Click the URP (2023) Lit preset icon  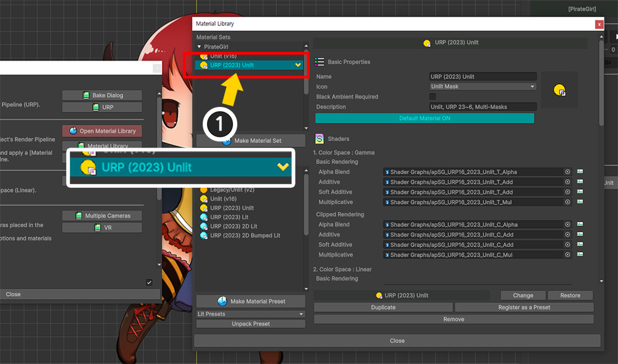(204, 217)
